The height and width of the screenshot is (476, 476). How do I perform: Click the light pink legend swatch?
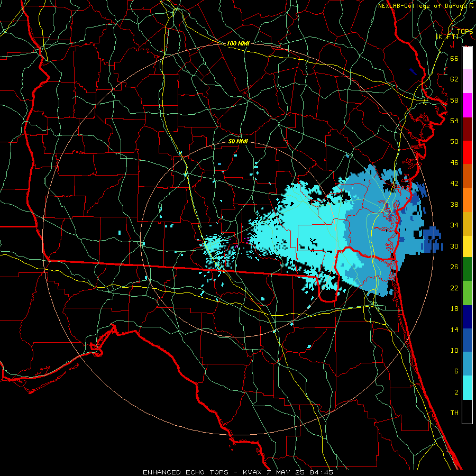coord(467,81)
